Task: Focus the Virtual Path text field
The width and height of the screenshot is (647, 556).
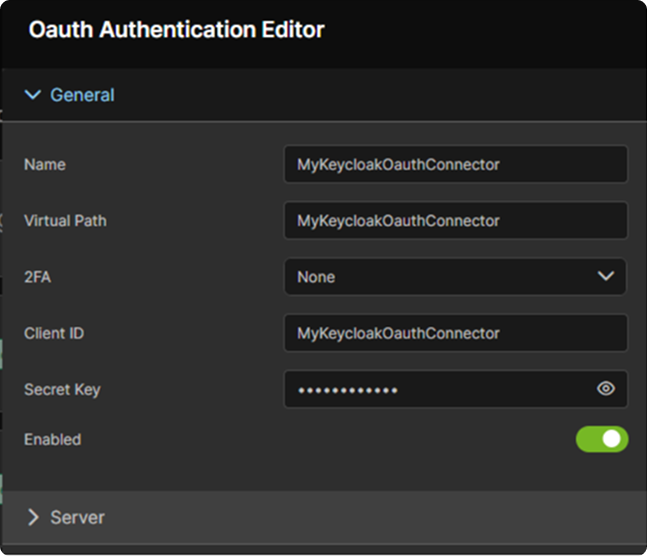Action: [455, 220]
